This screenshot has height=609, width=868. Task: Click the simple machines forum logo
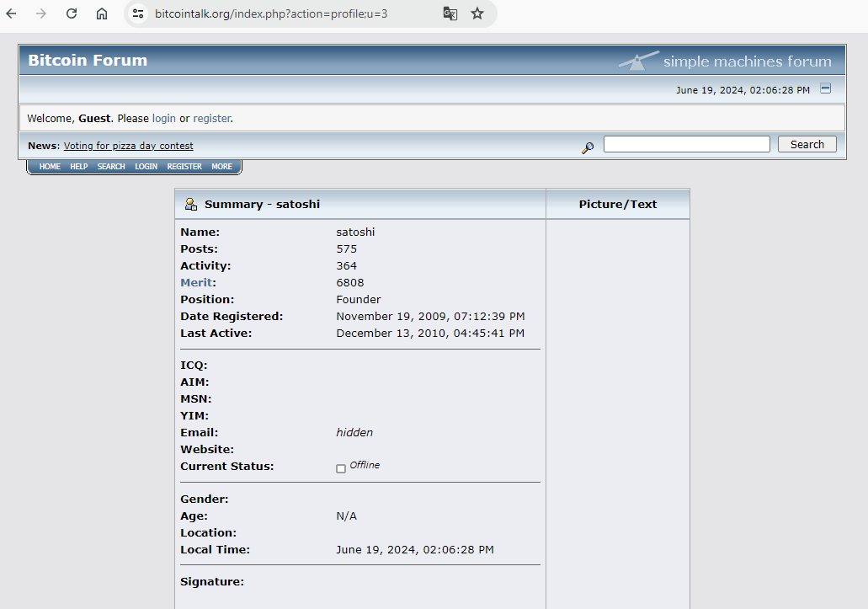[724, 61]
